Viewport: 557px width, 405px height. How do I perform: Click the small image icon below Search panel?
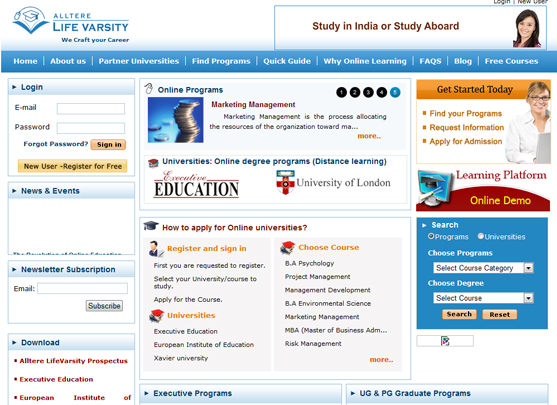[445, 341]
